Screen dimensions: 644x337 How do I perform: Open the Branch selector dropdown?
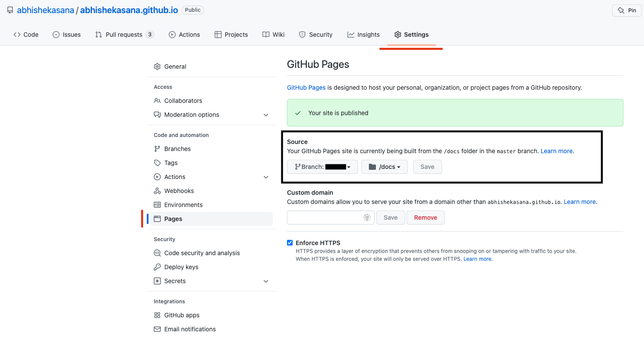[x=322, y=167]
